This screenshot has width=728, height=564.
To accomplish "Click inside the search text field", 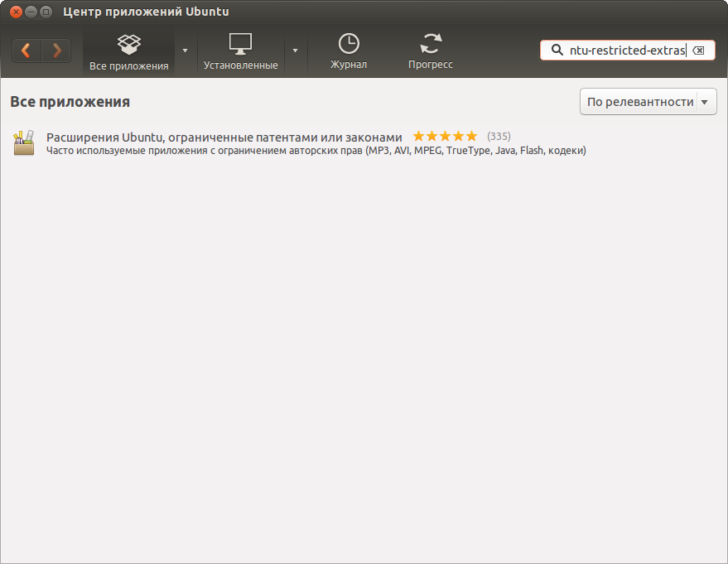I will 627,51.
